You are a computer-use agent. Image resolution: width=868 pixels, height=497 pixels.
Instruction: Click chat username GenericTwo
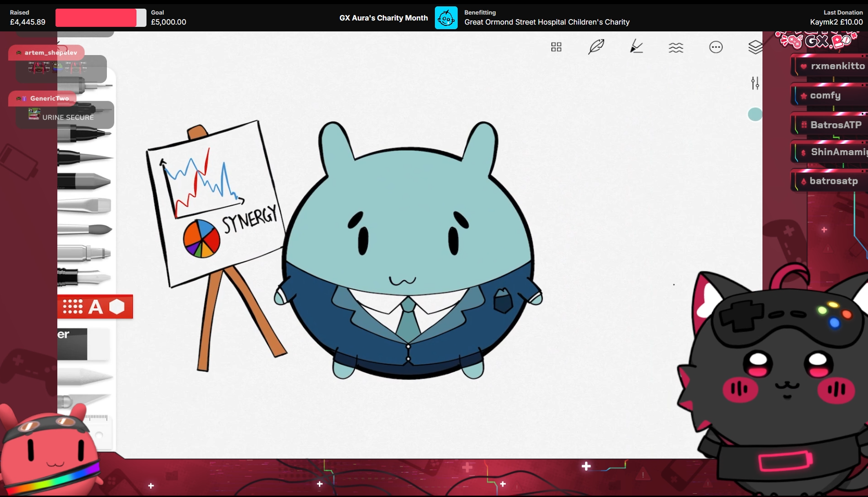(x=50, y=98)
